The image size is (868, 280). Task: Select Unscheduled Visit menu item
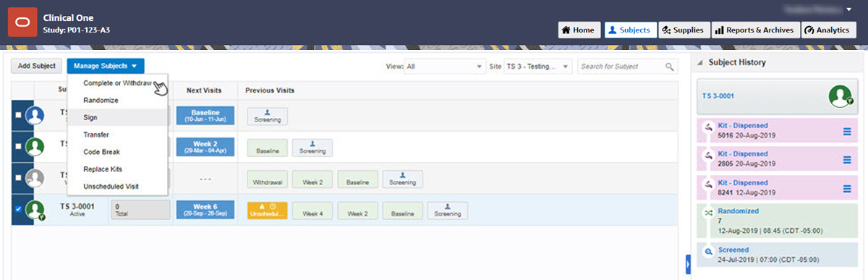point(117,186)
